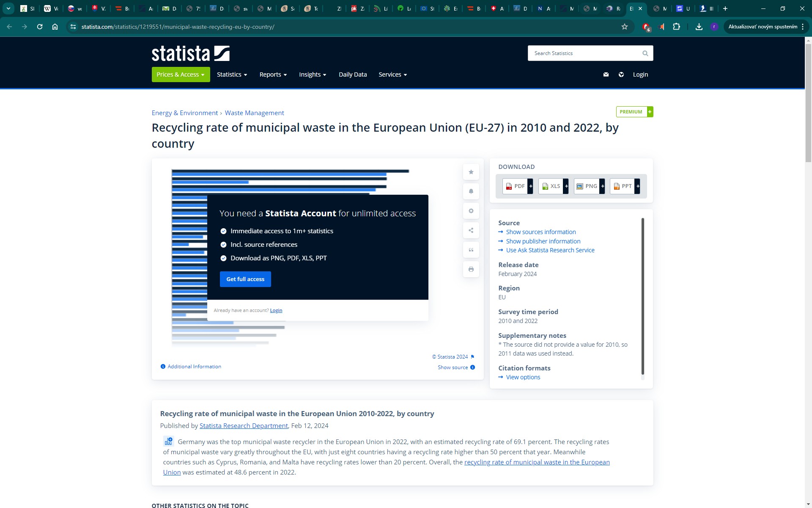This screenshot has height=508, width=812.
Task: Click the Statista logo
Action: [190, 53]
